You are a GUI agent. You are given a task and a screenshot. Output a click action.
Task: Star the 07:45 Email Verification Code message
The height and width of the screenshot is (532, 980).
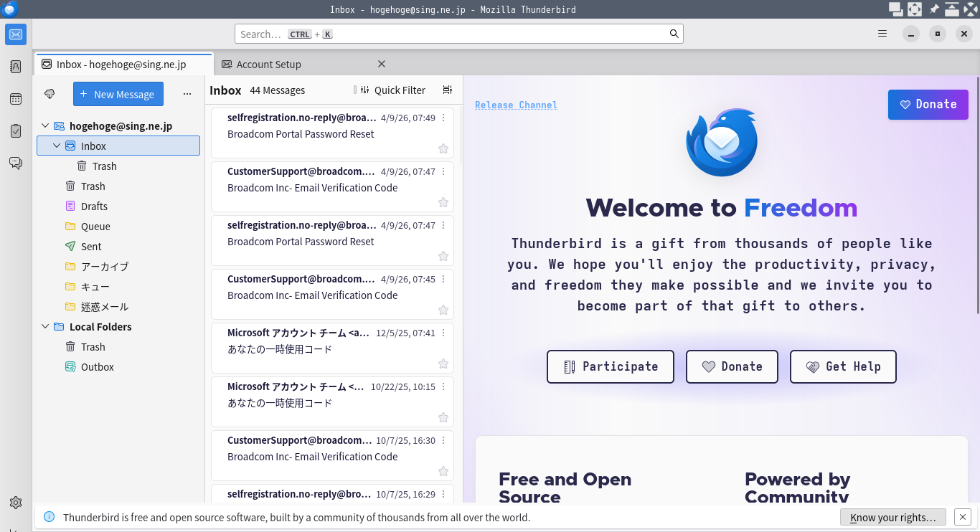[443, 310]
